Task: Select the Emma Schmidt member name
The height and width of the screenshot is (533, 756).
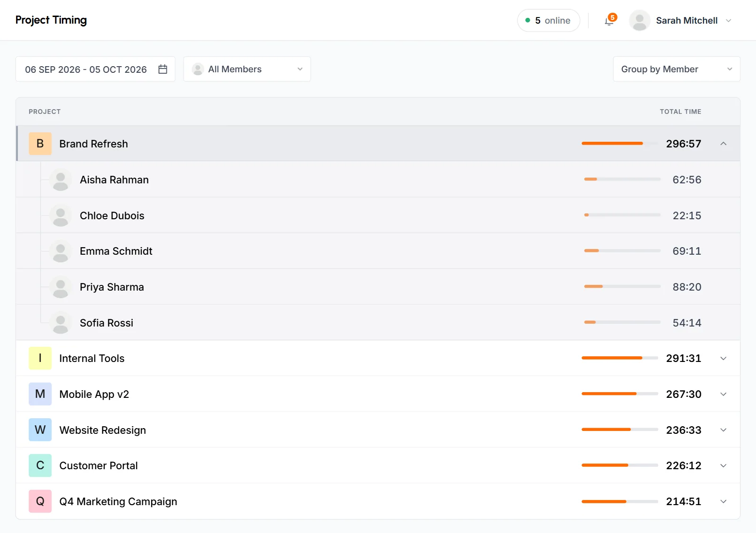Action: click(x=116, y=251)
